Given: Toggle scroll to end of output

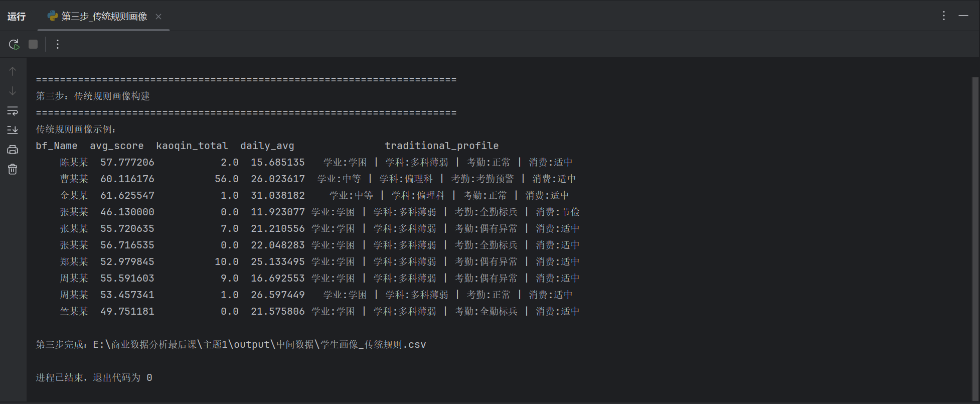Looking at the screenshot, I should click(x=13, y=130).
